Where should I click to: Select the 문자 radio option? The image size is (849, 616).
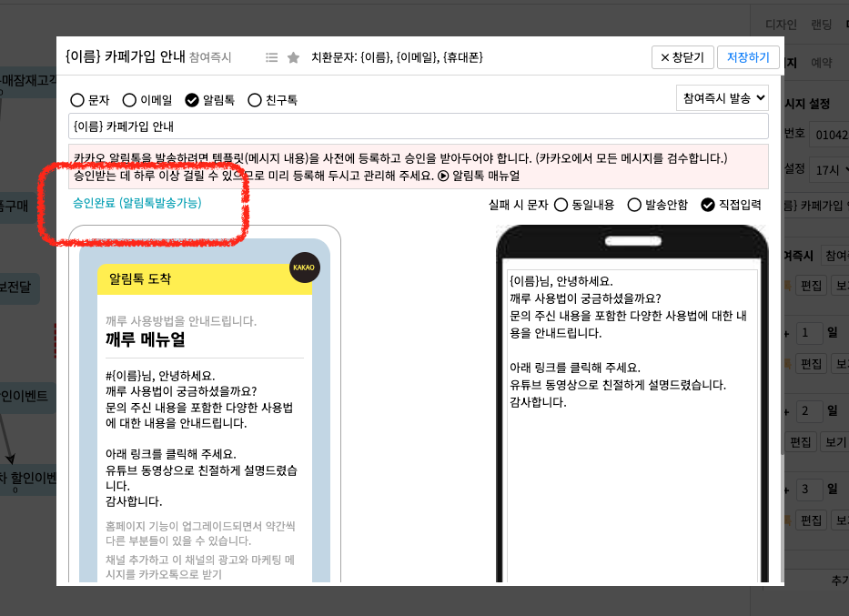[x=77, y=100]
